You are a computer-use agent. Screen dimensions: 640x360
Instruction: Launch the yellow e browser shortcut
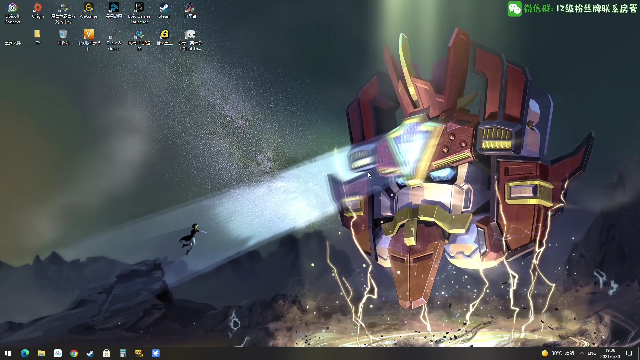point(164,37)
